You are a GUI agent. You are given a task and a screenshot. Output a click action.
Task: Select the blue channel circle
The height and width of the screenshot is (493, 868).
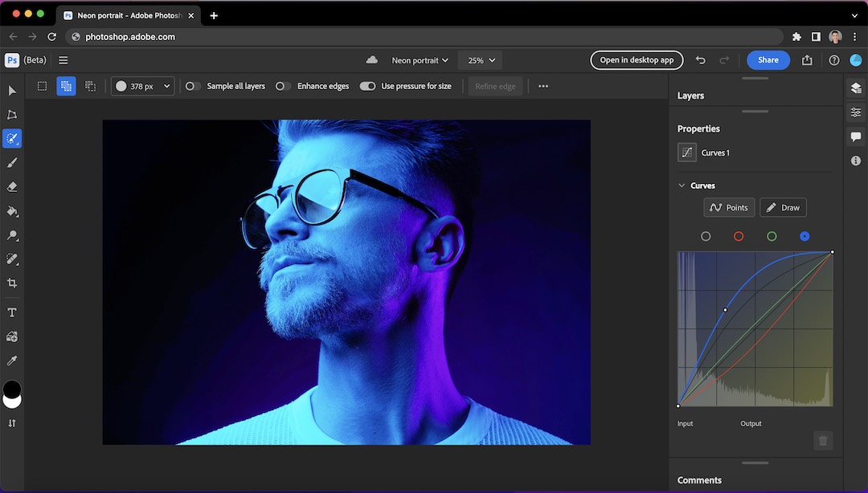pyautogui.click(x=805, y=236)
